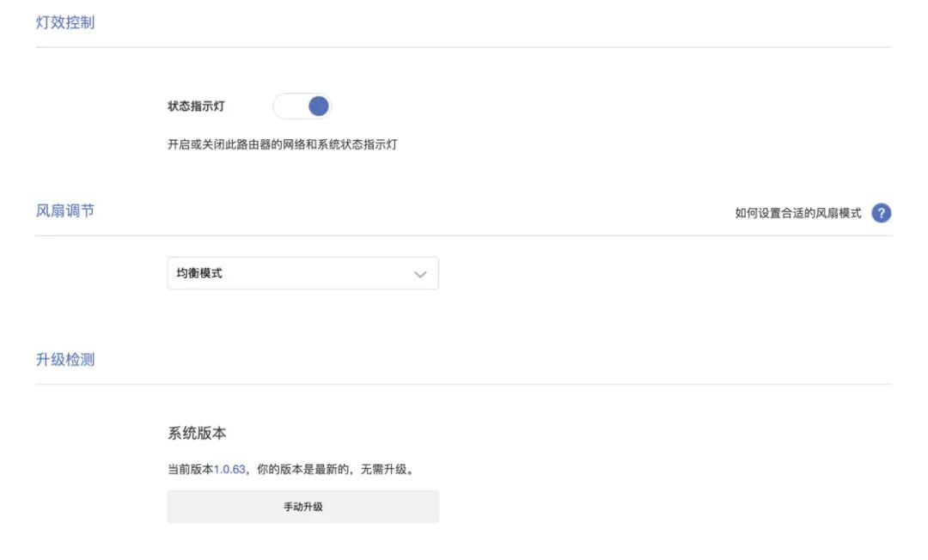Select the 灯效控制 section heading

[65, 23]
